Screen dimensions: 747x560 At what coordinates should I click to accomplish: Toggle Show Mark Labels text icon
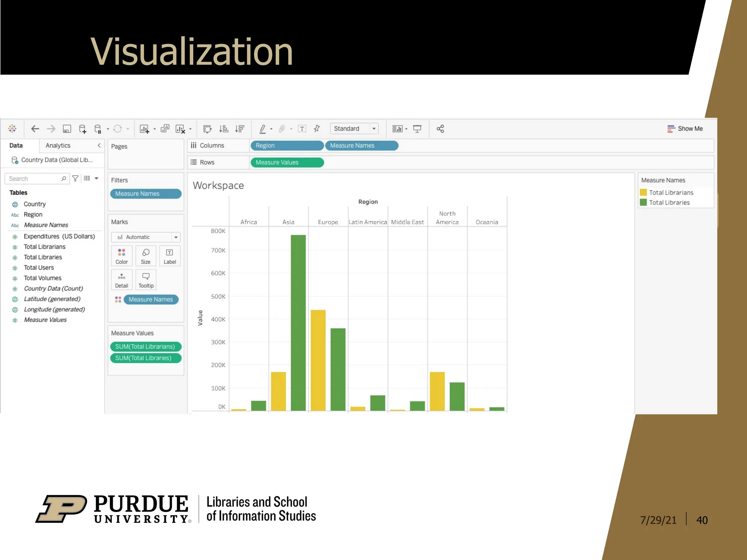point(302,129)
